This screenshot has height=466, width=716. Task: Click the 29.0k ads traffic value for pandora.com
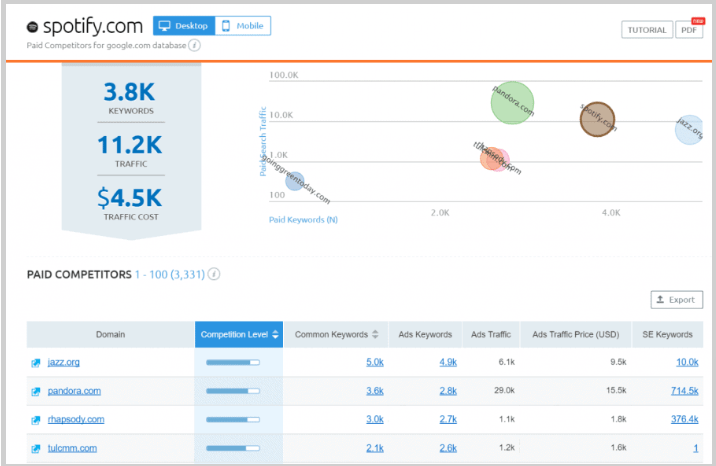[x=504, y=391]
